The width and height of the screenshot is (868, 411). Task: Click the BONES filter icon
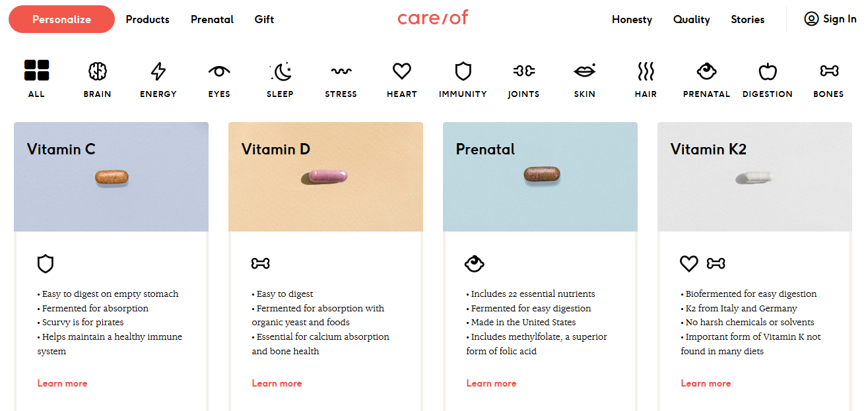(828, 71)
